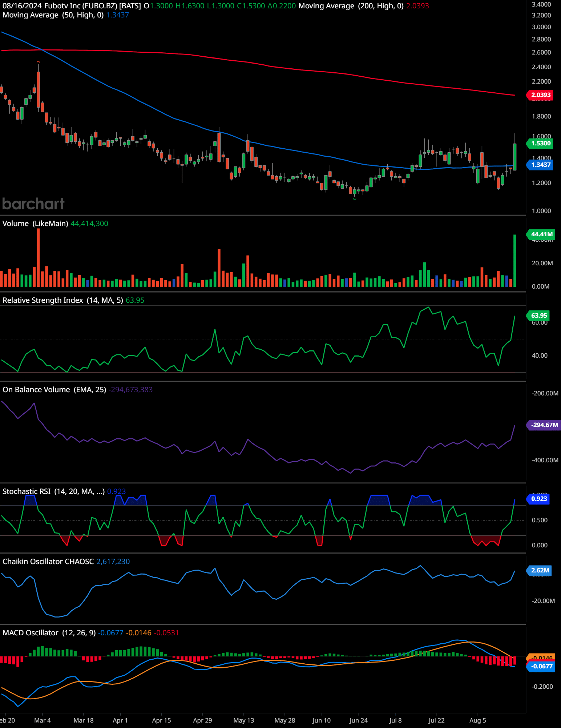Click the 1.3437 blue moving average tag
Image resolution: width=561 pixels, height=728 pixels.
tap(540, 165)
